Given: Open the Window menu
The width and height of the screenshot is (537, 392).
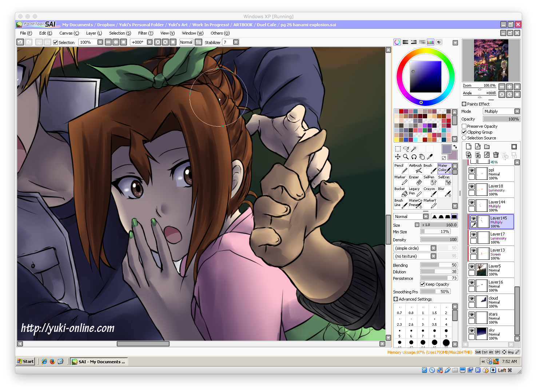Looking at the screenshot, I should (x=192, y=33).
